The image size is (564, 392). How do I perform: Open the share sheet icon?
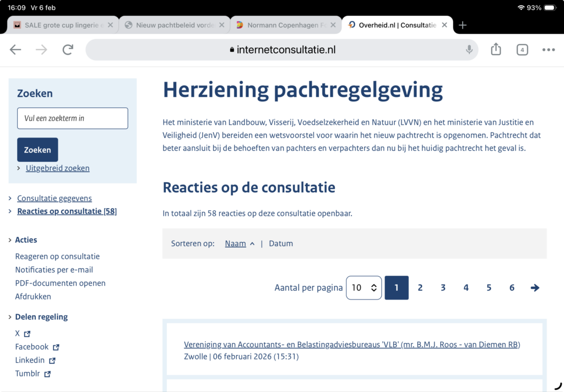pyautogui.click(x=496, y=50)
